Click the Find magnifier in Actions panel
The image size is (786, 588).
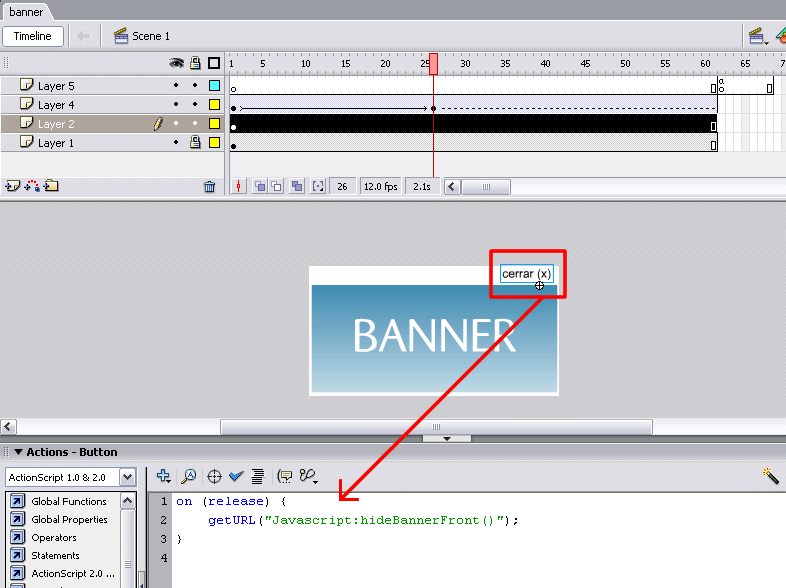pos(188,477)
